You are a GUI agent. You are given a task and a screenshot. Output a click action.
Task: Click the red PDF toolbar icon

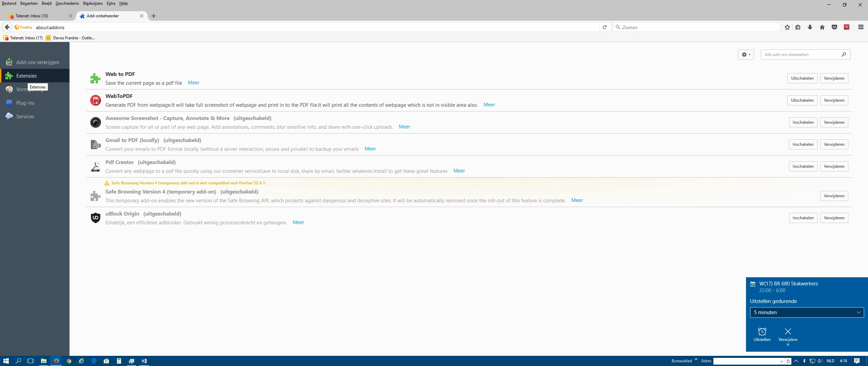coord(847,27)
